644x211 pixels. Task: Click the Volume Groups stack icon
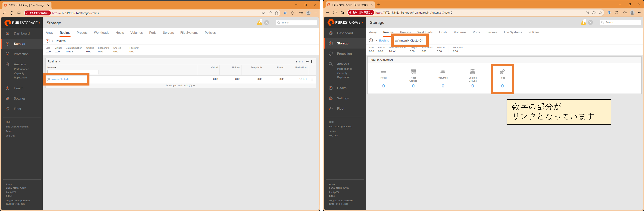tap(472, 72)
